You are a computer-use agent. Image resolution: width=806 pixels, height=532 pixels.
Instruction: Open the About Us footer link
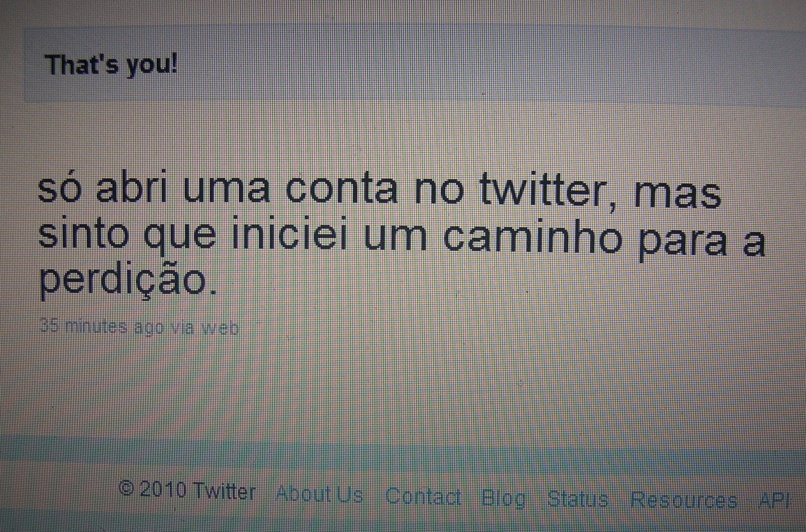319,494
